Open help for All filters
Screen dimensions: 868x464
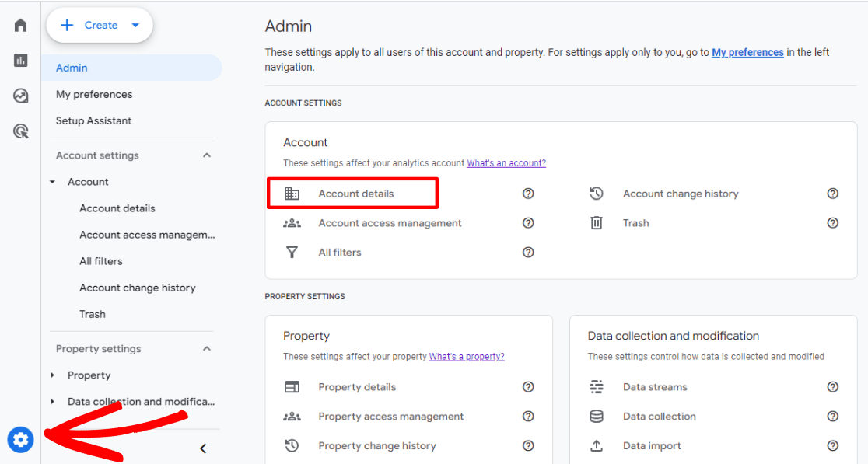pos(528,252)
